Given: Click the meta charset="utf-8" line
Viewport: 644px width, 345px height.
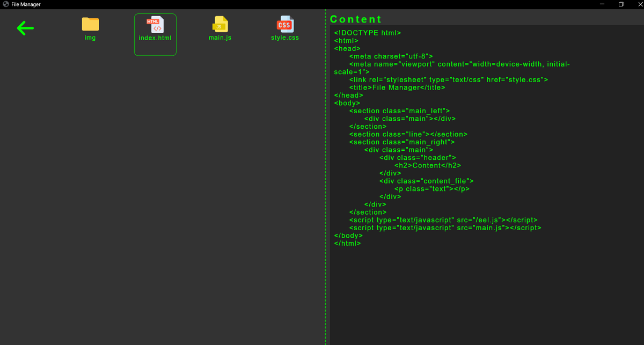Looking at the screenshot, I should pyautogui.click(x=391, y=56).
